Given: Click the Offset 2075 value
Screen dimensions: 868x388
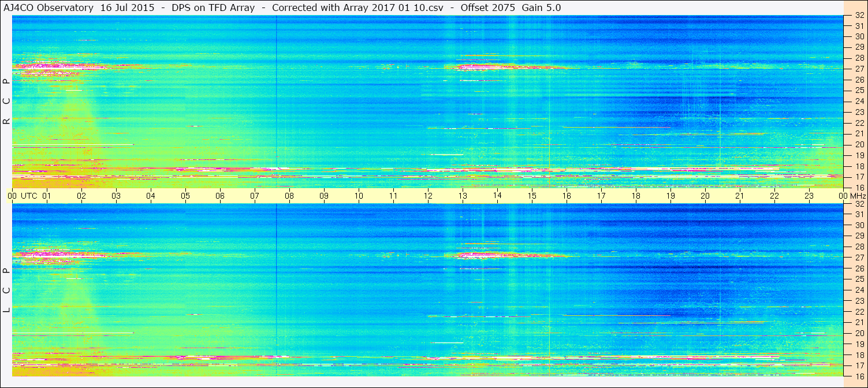Looking at the screenshot, I should [x=487, y=8].
